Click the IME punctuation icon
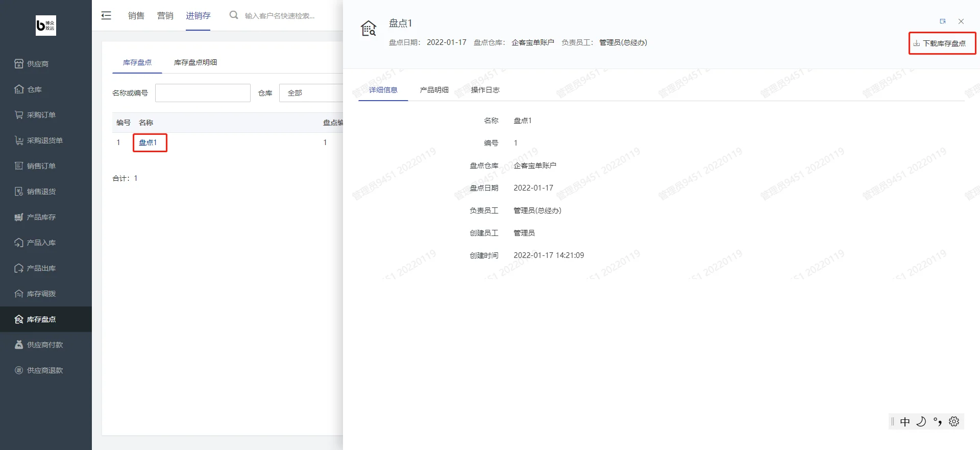The width and height of the screenshot is (980, 450). coord(938,421)
